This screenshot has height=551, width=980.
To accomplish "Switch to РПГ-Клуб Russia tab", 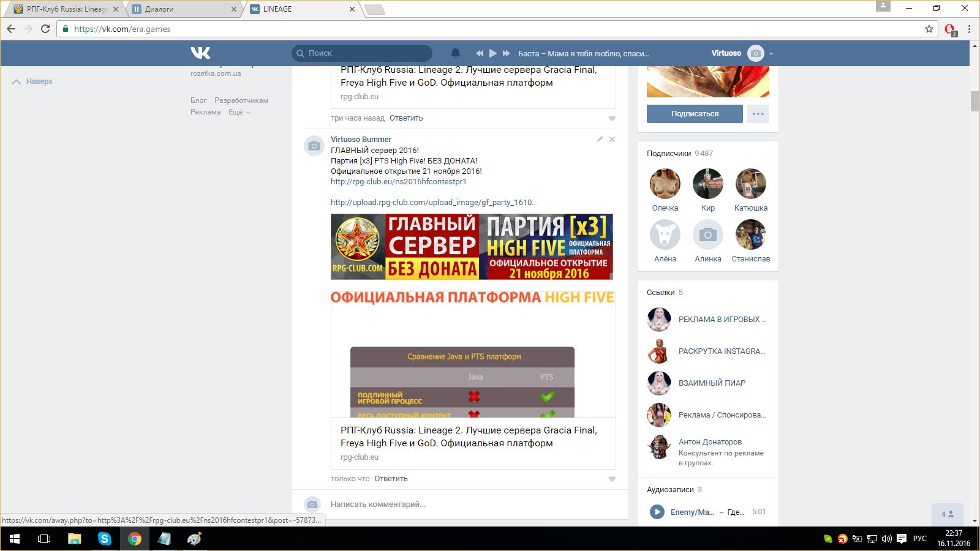I will (66, 9).
